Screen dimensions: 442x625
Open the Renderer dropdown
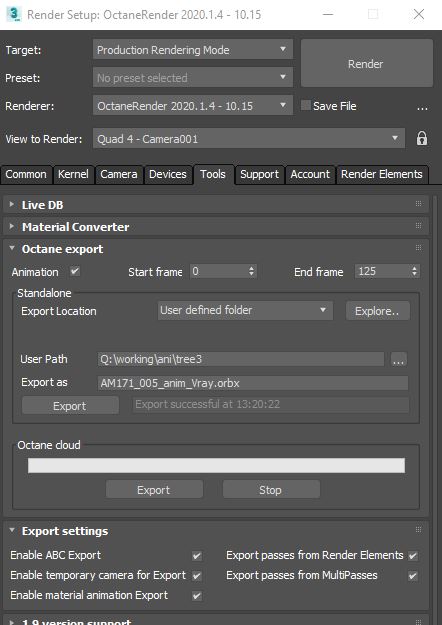pos(193,106)
